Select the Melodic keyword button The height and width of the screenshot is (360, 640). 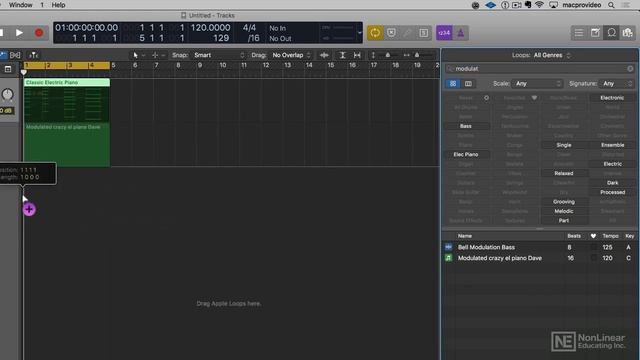pyautogui.click(x=564, y=211)
